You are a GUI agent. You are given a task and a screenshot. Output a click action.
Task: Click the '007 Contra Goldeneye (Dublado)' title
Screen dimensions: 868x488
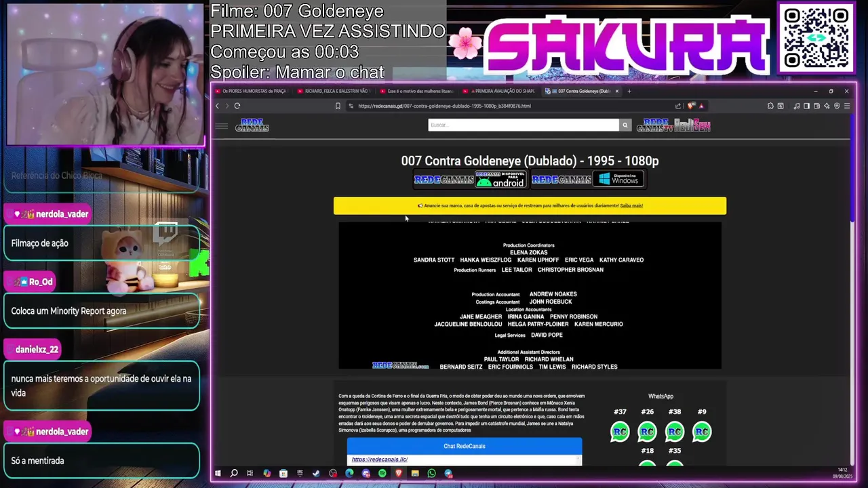tap(530, 161)
